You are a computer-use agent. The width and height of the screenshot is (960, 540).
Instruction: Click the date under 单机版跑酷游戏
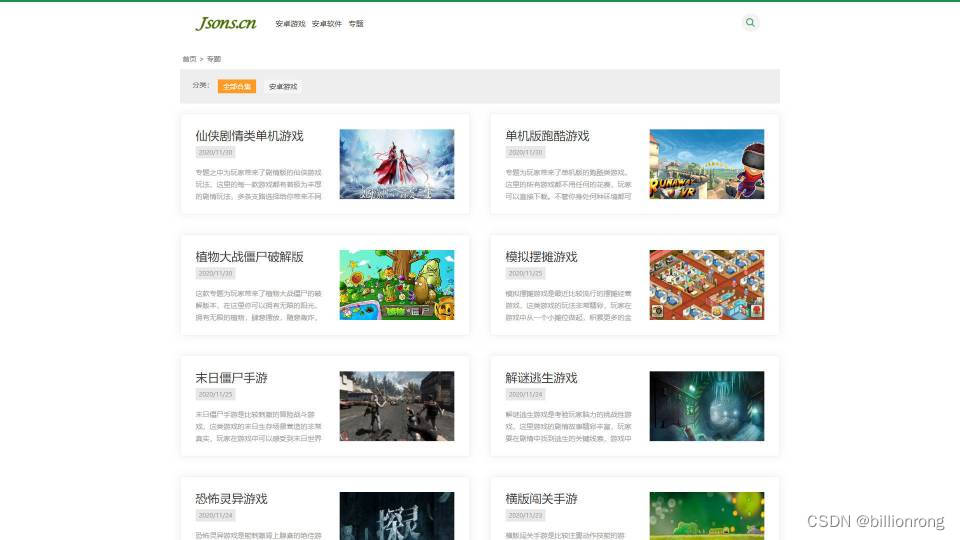[x=525, y=152]
